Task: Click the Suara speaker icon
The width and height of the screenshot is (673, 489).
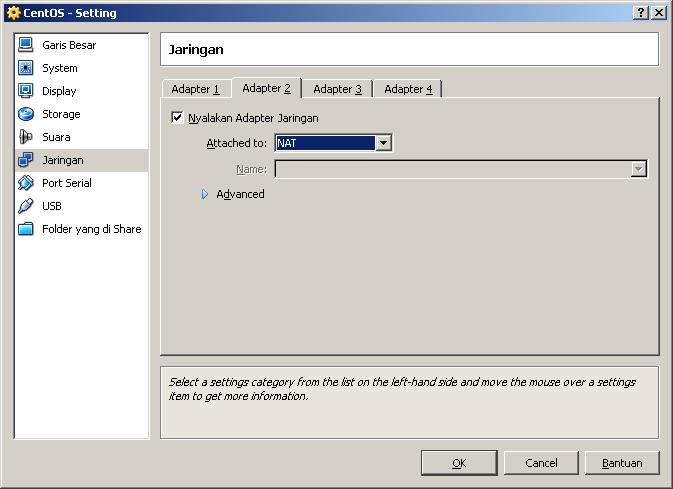Action: 25,137
